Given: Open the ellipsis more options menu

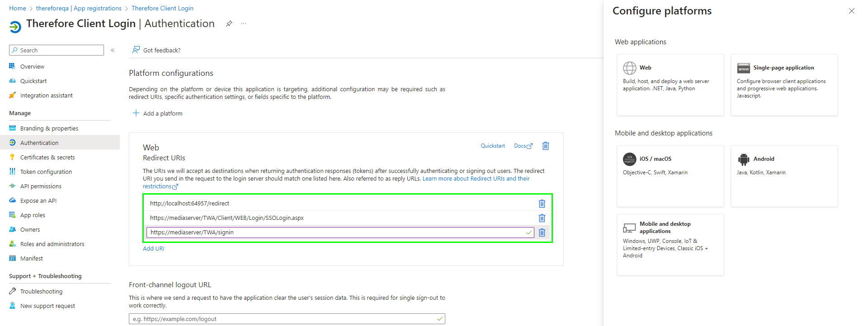Looking at the screenshot, I should (x=244, y=23).
